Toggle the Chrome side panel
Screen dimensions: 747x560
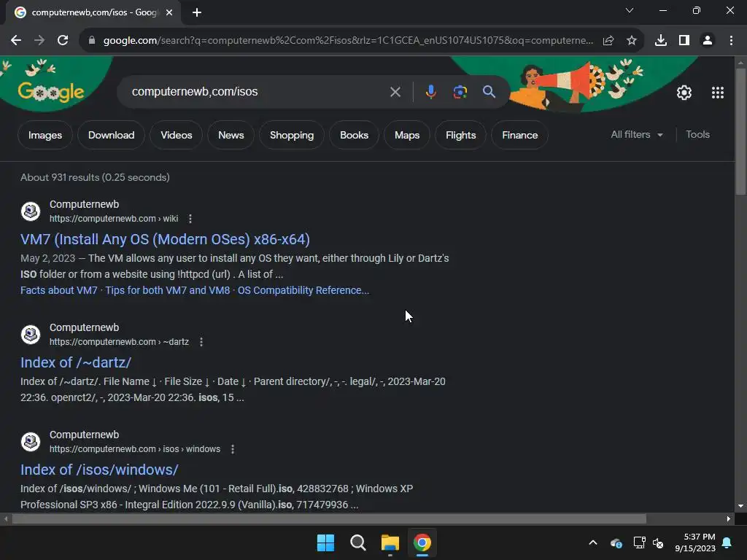pos(684,41)
